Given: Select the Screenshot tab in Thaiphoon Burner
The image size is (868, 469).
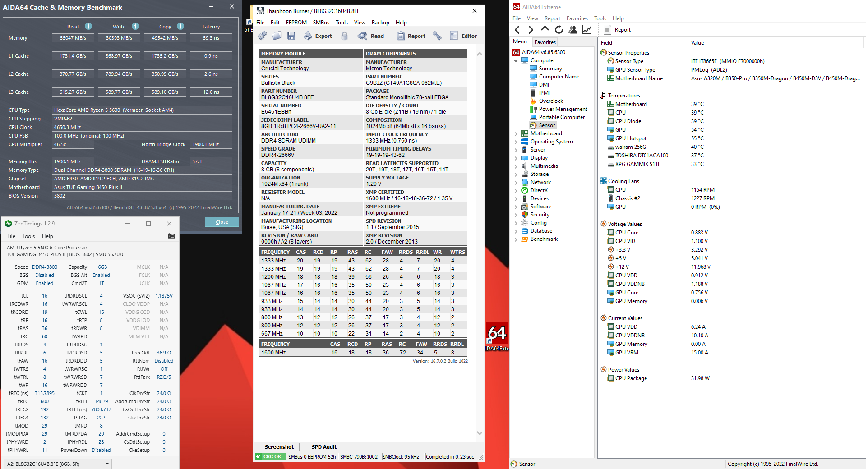Looking at the screenshot, I should point(279,447).
